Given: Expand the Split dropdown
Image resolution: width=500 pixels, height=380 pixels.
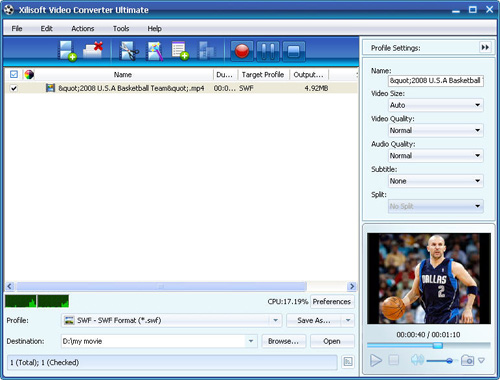Looking at the screenshot, I should (477, 206).
